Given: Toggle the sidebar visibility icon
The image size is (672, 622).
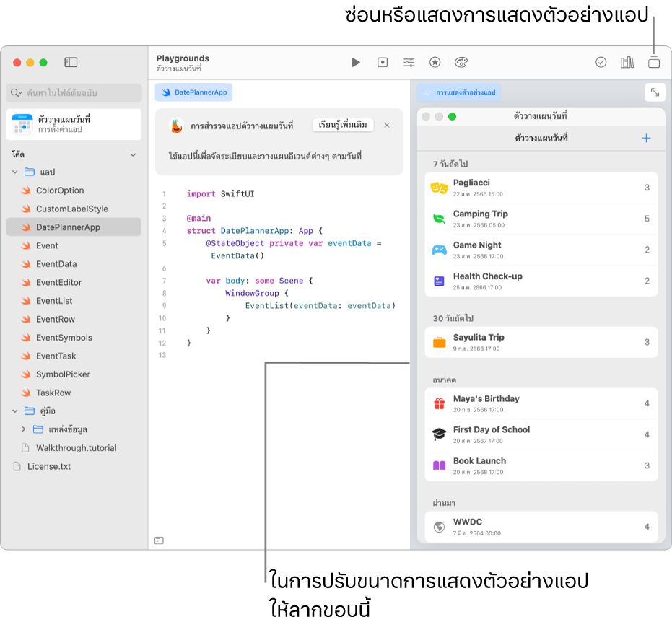Looking at the screenshot, I should tap(71, 63).
